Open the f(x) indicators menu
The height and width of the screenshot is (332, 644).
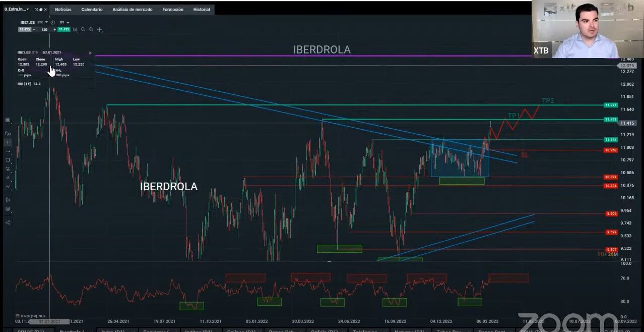(8, 133)
